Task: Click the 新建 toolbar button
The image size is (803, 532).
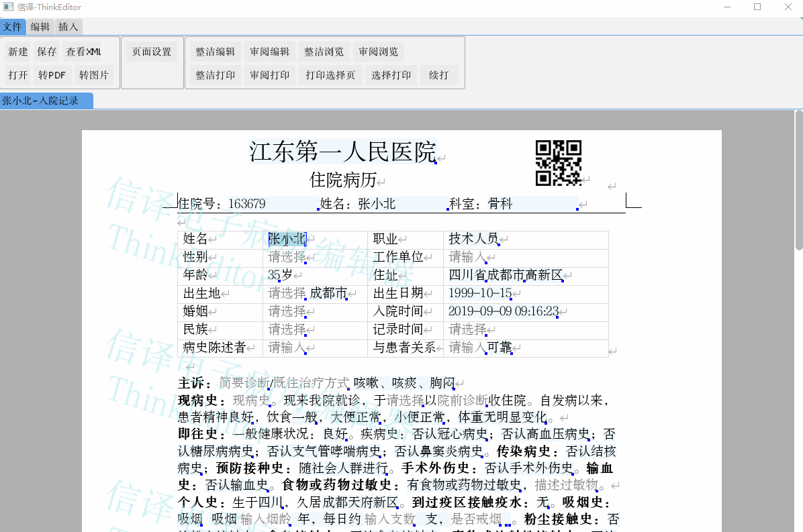Action: (18, 52)
